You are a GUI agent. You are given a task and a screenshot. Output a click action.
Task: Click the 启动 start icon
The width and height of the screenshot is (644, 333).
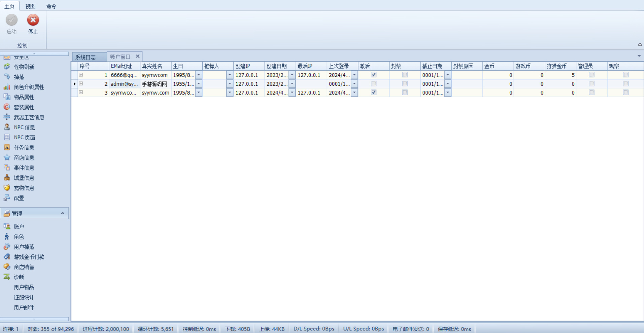[11, 20]
